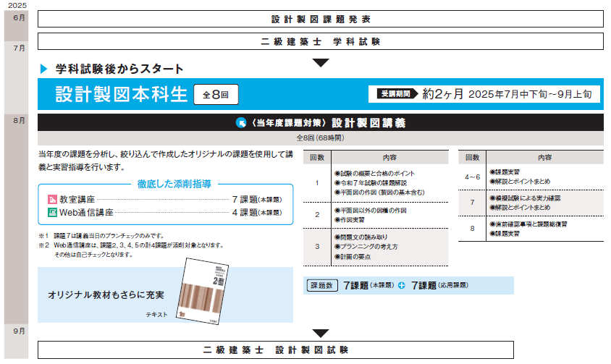Click the black down arrow above 設計製図試験 bar
The image size is (611, 364).
tap(320, 334)
